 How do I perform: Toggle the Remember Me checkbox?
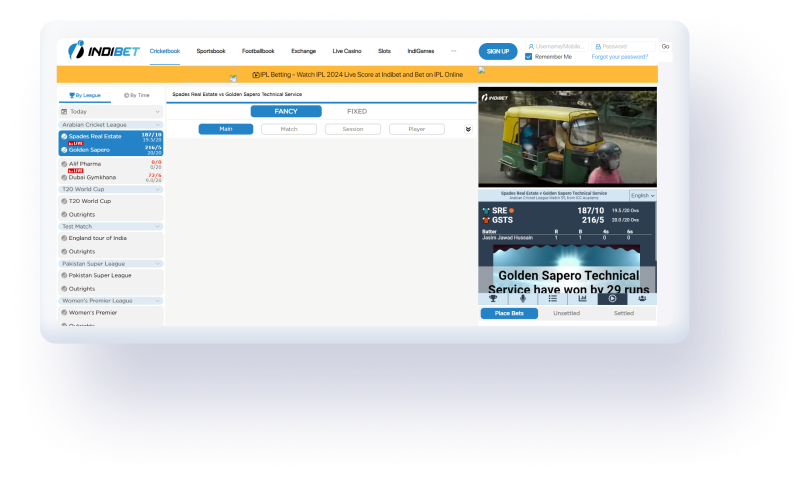tap(528, 57)
